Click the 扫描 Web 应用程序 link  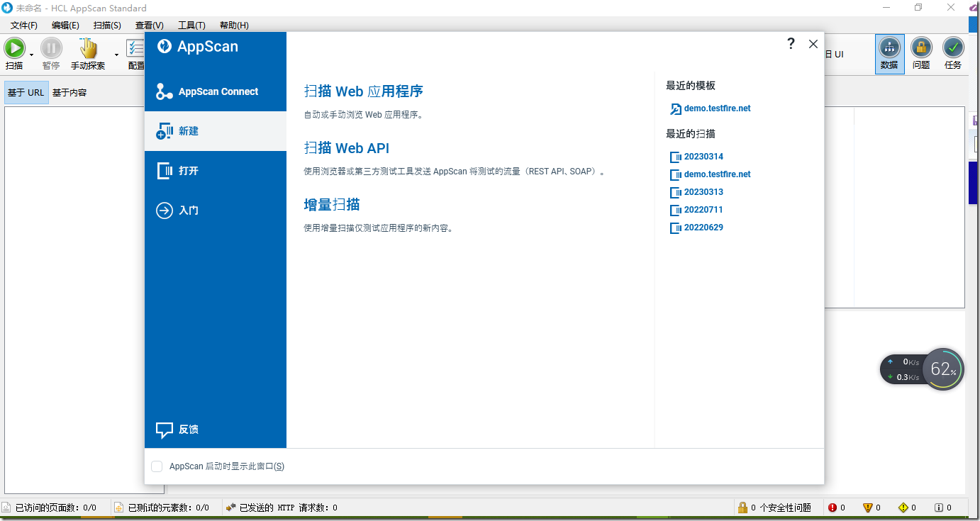pos(364,91)
